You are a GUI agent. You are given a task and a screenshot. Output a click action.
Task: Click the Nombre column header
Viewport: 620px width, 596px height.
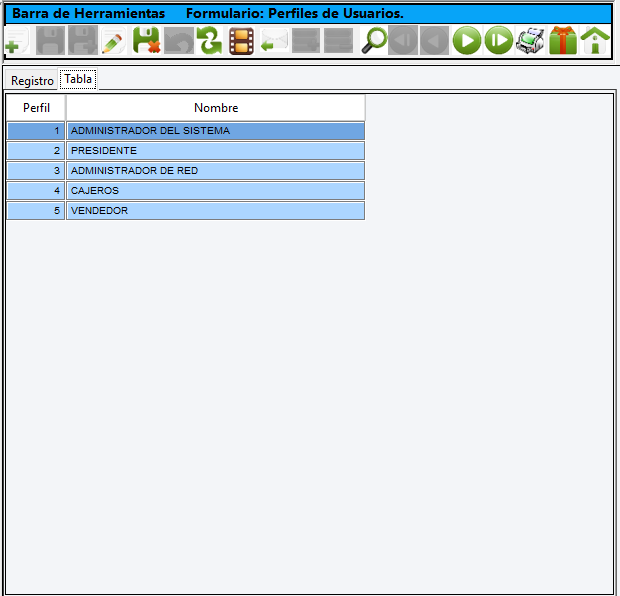(216, 108)
